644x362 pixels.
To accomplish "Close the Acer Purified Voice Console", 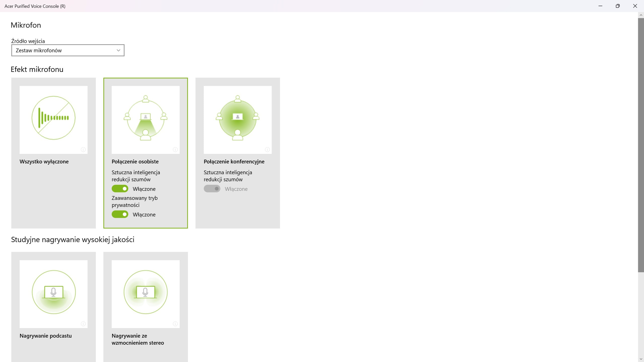I will click(x=635, y=6).
